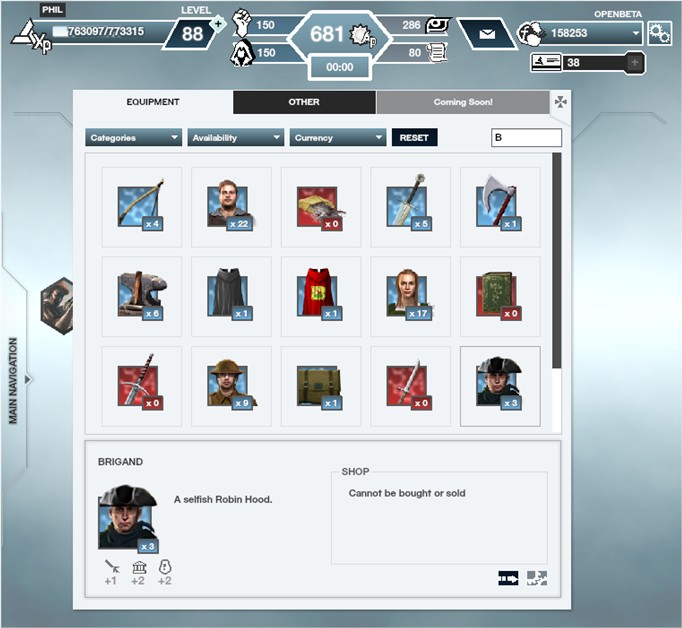Reset the filters with RESET button
The height and width of the screenshot is (628, 682).
415,137
